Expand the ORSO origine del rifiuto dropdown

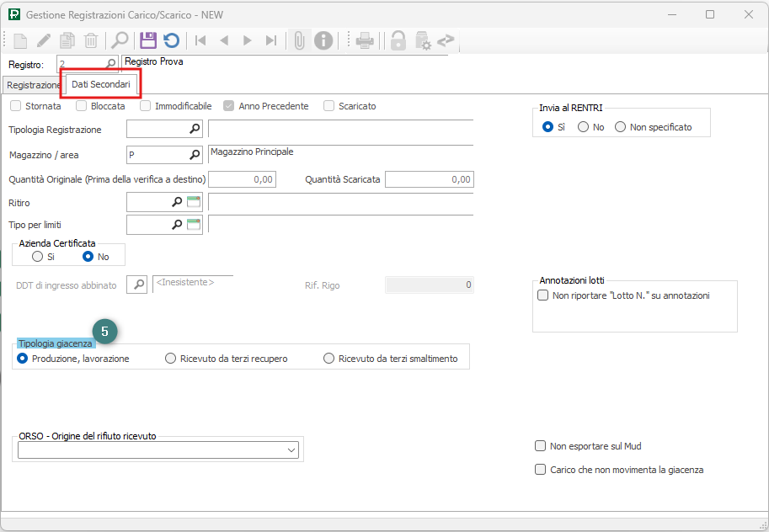[x=291, y=450]
